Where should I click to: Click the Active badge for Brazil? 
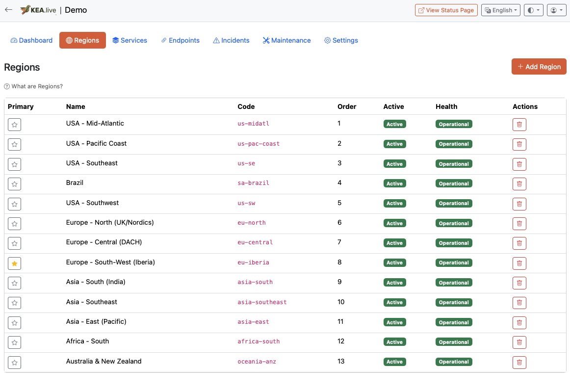(x=394, y=183)
